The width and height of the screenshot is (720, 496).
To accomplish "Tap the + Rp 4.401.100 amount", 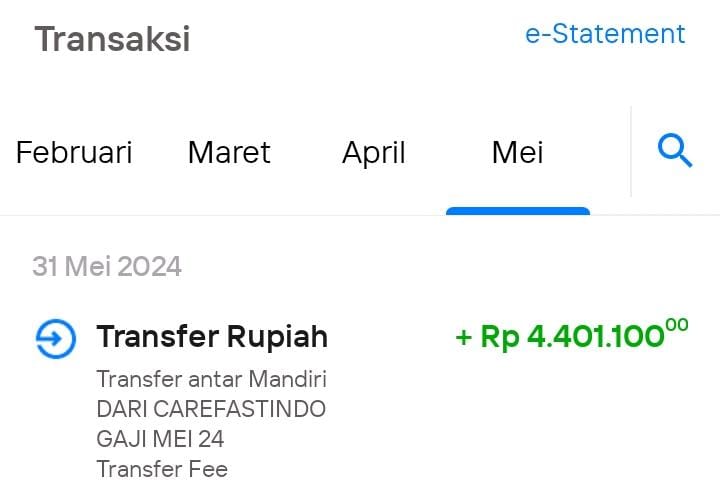I will coord(571,336).
